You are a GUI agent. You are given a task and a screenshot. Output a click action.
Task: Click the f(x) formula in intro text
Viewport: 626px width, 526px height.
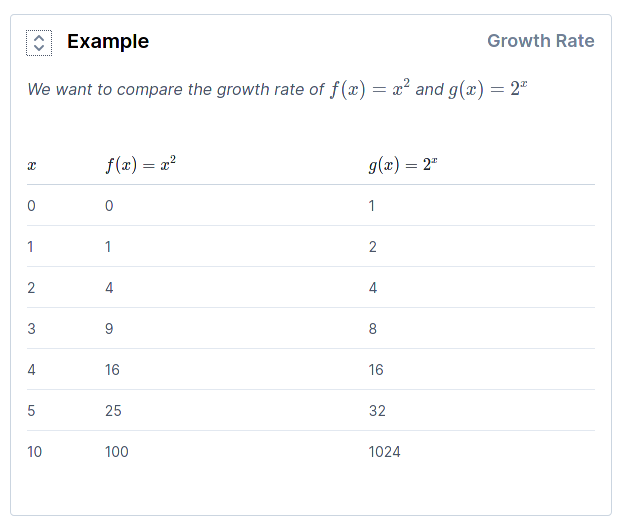(370, 89)
